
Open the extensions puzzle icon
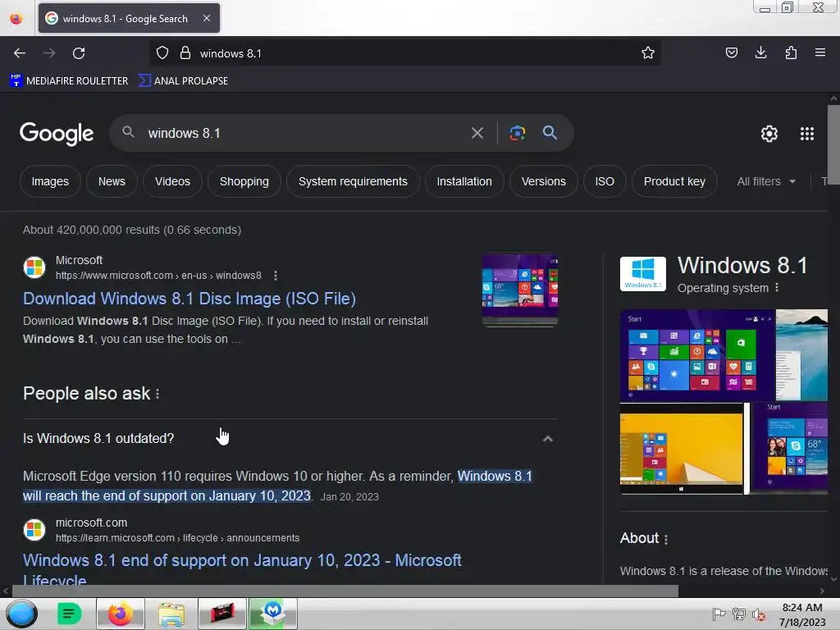[x=791, y=52]
